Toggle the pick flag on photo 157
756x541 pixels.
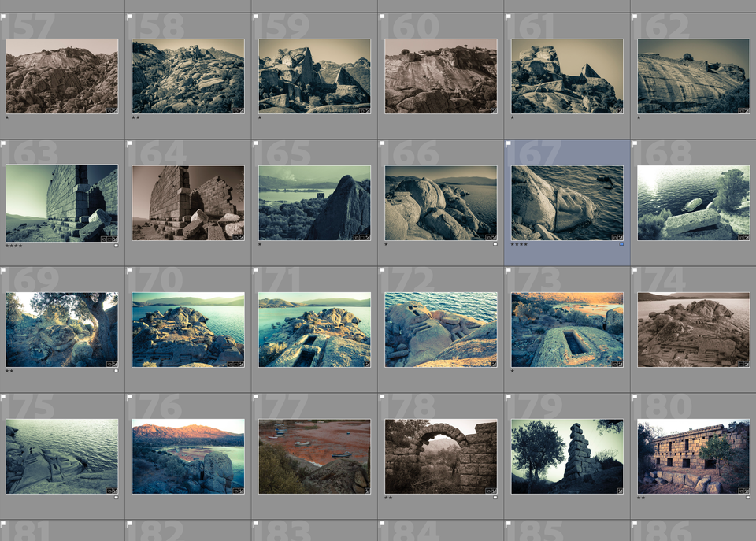tap(3, 17)
